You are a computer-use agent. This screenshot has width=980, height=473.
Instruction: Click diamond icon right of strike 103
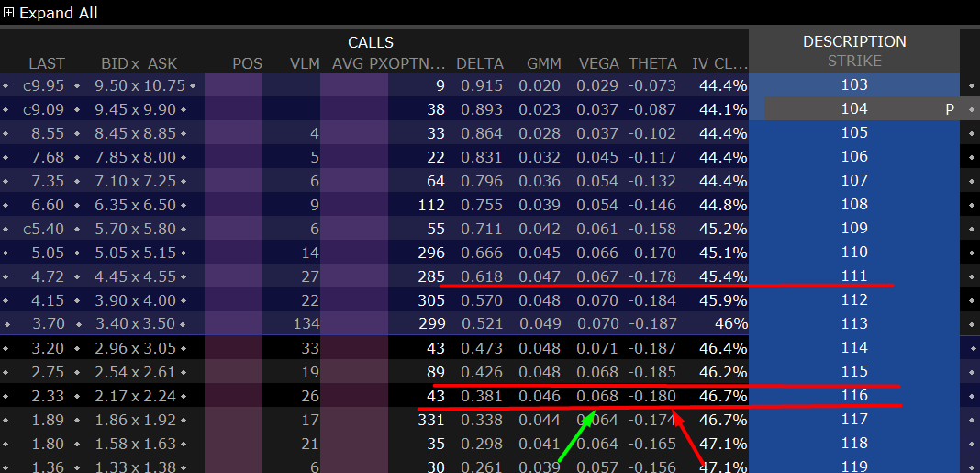click(972, 85)
